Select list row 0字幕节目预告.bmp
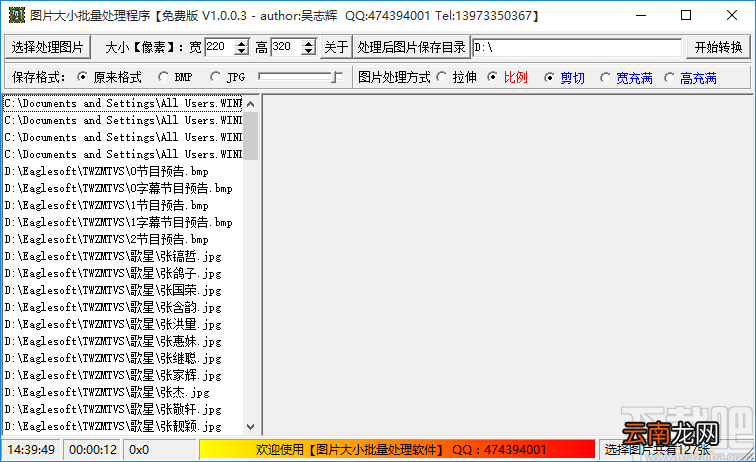756x462 pixels. click(x=123, y=188)
